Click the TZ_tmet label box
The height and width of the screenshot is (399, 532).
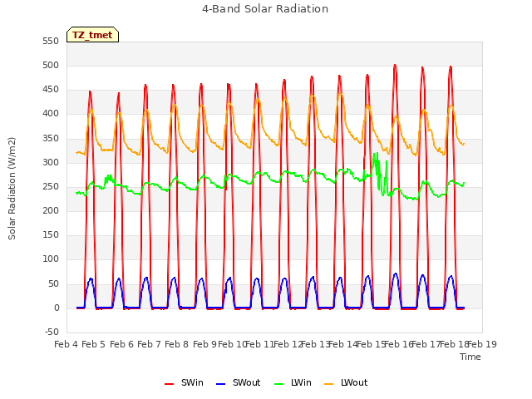(x=92, y=35)
